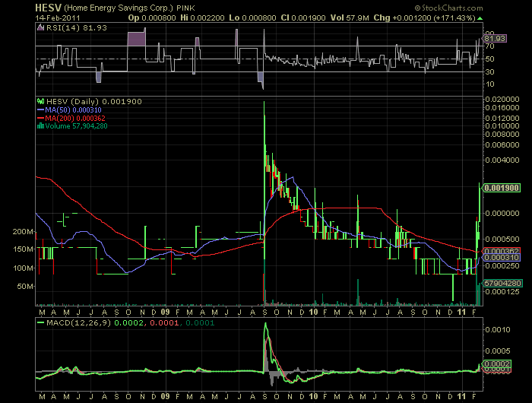Click the MA(50) 0.000310 legend text
Image resolution: width=532 pixels, height=403 pixels.
(73, 110)
